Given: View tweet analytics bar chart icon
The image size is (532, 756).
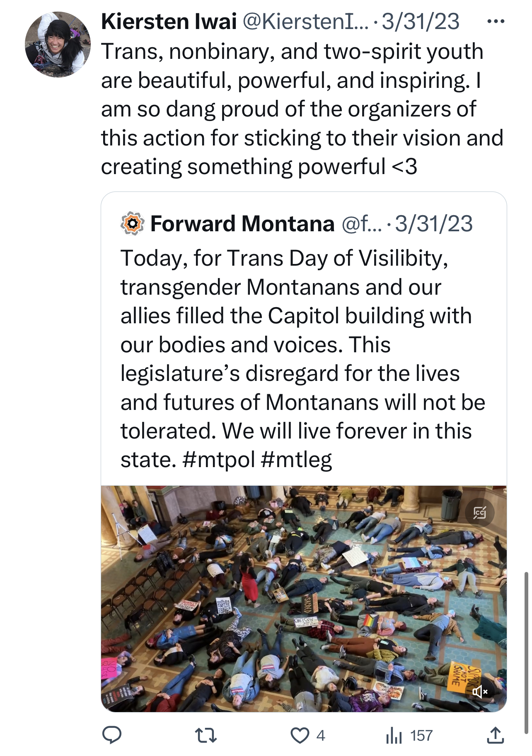Looking at the screenshot, I should pyautogui.click(x=394, y=736).
